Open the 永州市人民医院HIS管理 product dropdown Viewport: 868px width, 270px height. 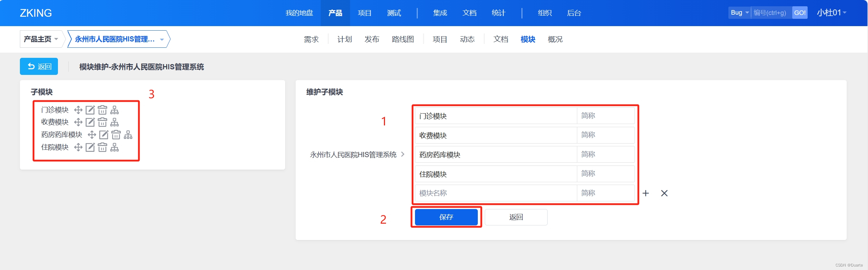click(x=119, y=39)
